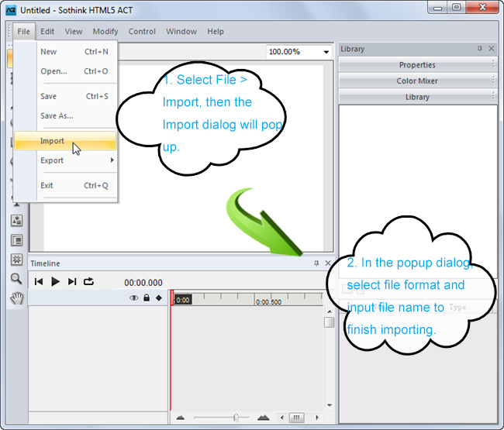The image size is (504, 430).
Task: Click the timeline vertical scrollbar down arrow
Action: [x=330, y=405]
